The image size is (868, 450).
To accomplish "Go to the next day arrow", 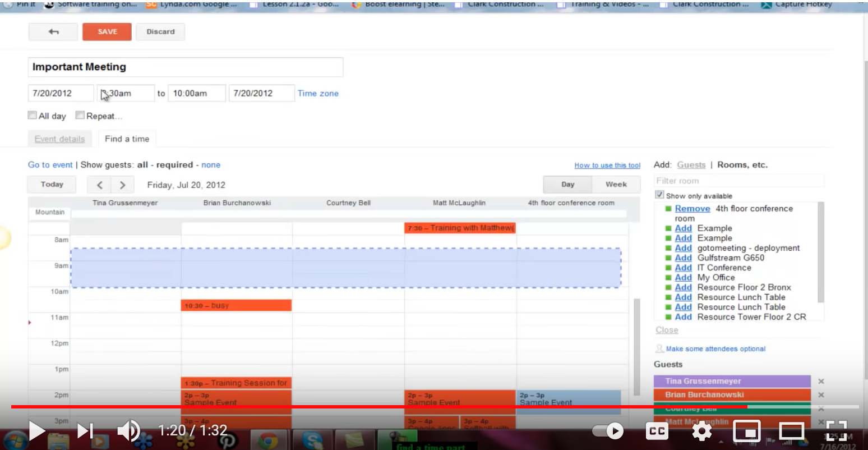I will click(122, 185).
